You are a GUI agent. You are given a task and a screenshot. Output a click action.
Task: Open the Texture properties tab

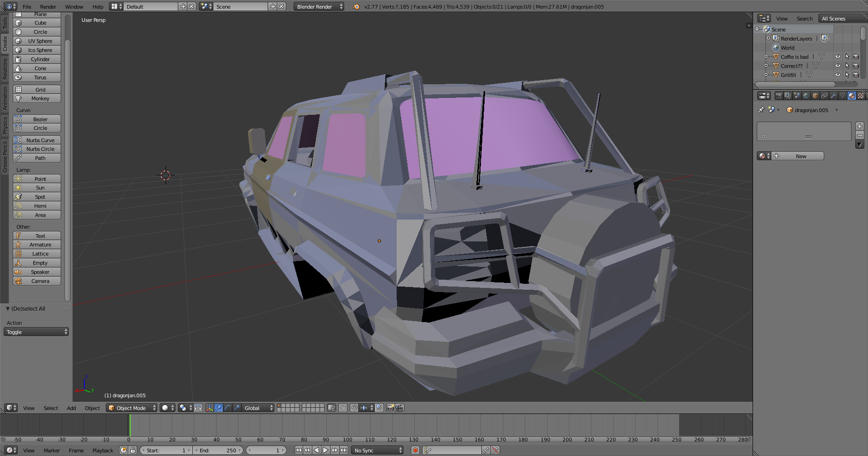[x=861, y=96]
